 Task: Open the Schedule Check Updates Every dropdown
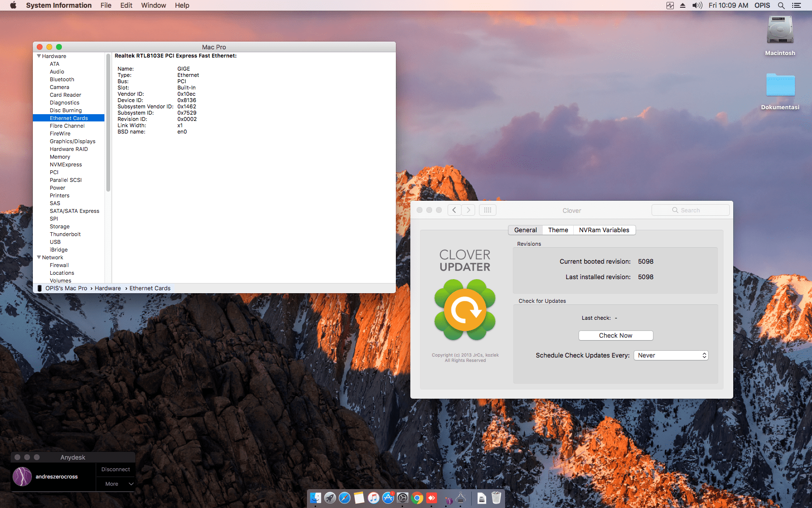coord(671,355)
